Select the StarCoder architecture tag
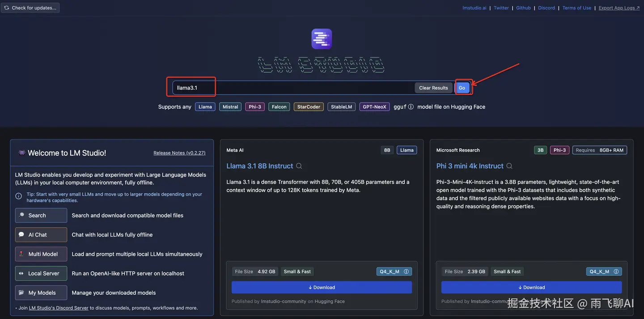 click(x=309, y=107)
